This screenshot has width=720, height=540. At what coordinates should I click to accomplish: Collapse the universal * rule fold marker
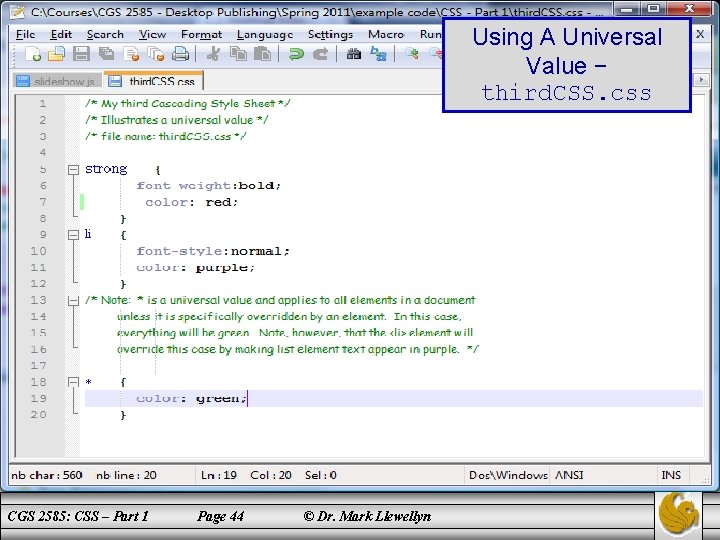[73, 382]
